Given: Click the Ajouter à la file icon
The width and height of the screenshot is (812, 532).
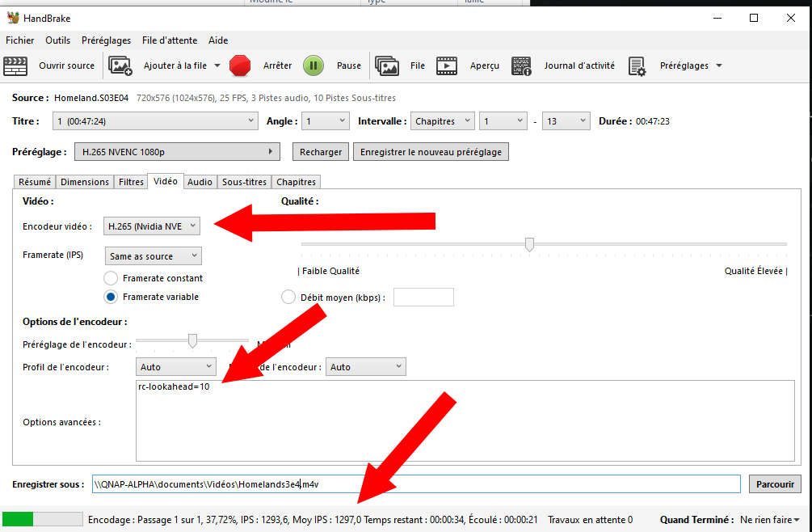Looking at the screenshot, I should [x=120, y=65].
